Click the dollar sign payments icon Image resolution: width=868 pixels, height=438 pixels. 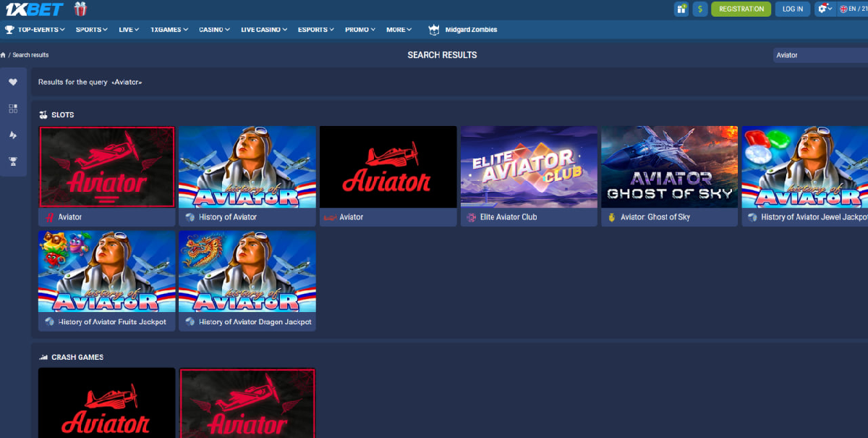pos(700,9)
